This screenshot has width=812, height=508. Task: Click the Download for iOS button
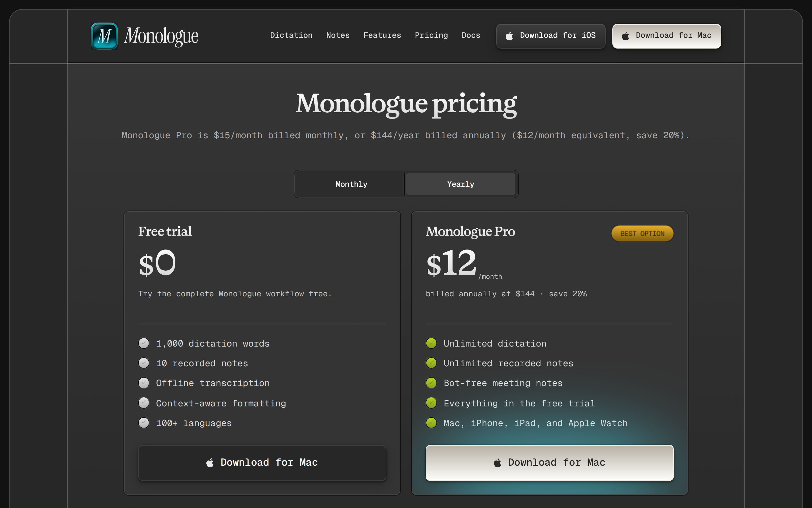click(551, 36)
